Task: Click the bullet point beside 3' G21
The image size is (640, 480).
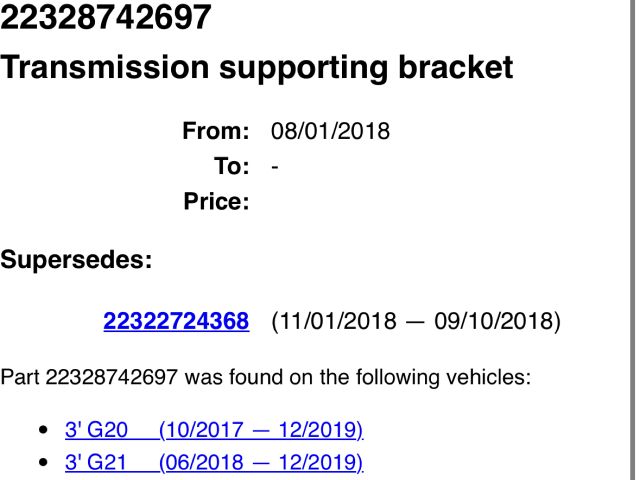Action: 42,463
